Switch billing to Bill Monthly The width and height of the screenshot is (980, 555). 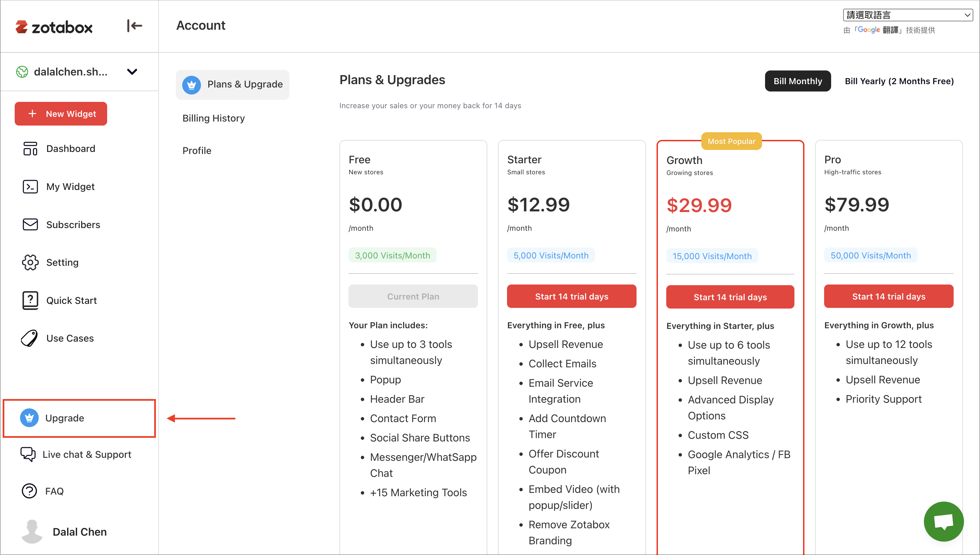[797, 81]
